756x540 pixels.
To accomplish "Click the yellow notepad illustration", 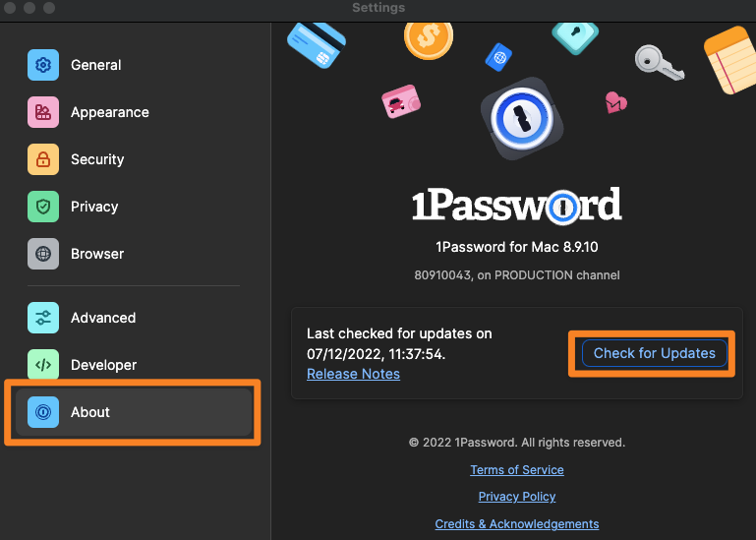I will coord(731,59).
